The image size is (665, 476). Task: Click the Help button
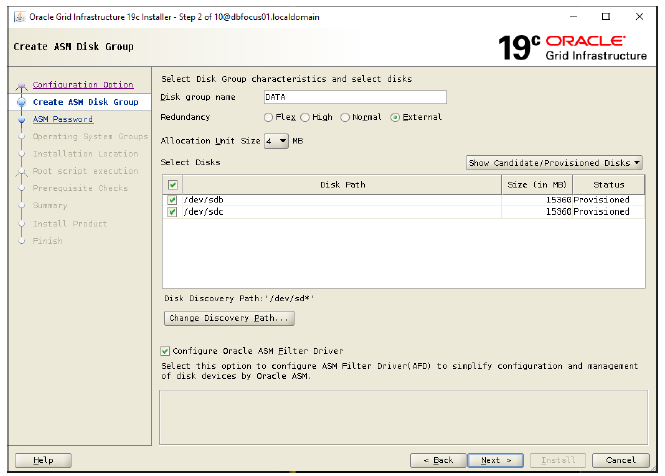[x=43, y=460]
